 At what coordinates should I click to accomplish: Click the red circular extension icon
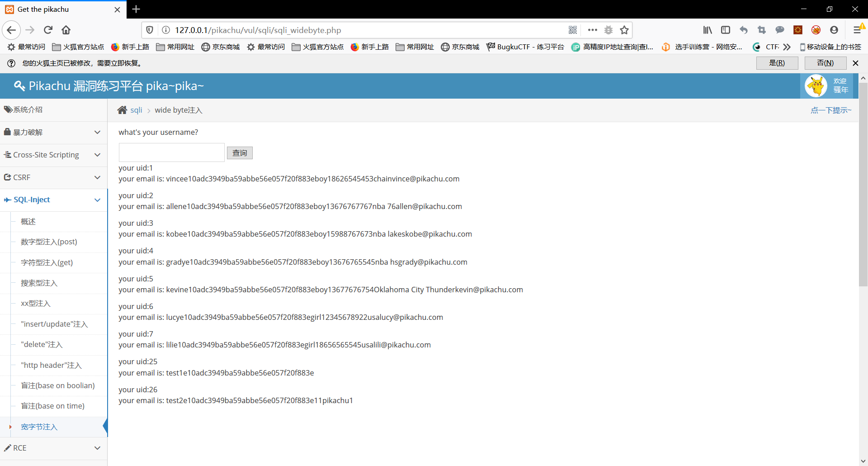click(x=816, y=30)
